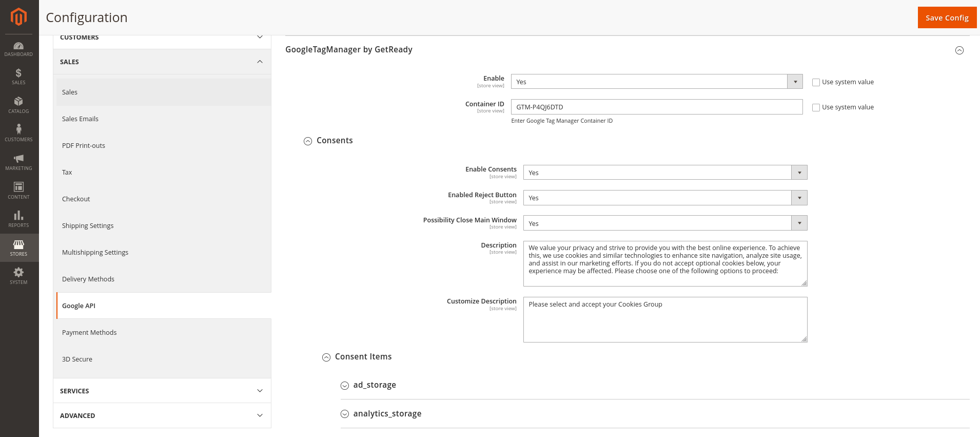Screen dimensions: 980x437
Task: Collapse the Consents group circle icon
Action: tap(308, 141)
